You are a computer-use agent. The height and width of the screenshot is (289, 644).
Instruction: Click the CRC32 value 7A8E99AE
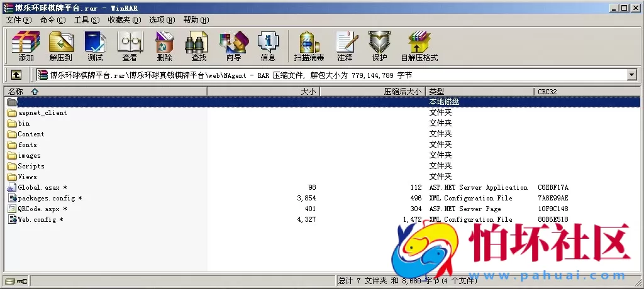point(553,199)
